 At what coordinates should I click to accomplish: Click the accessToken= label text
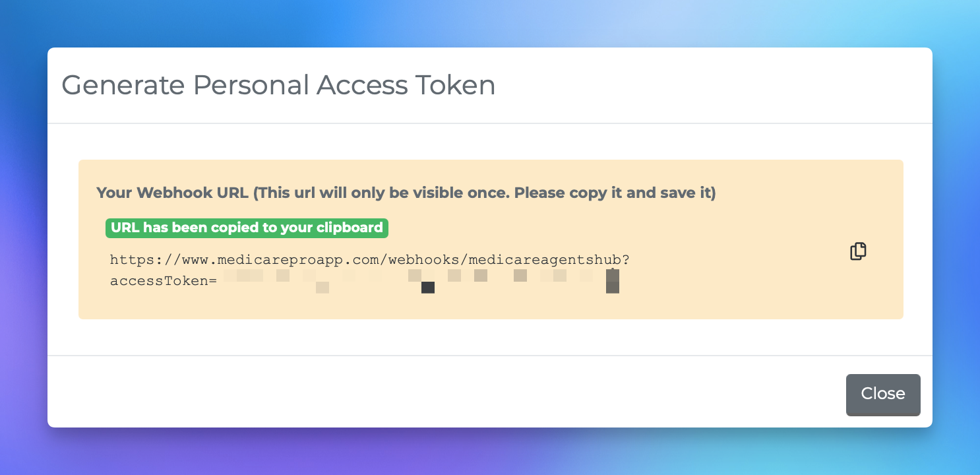(164, 280)
